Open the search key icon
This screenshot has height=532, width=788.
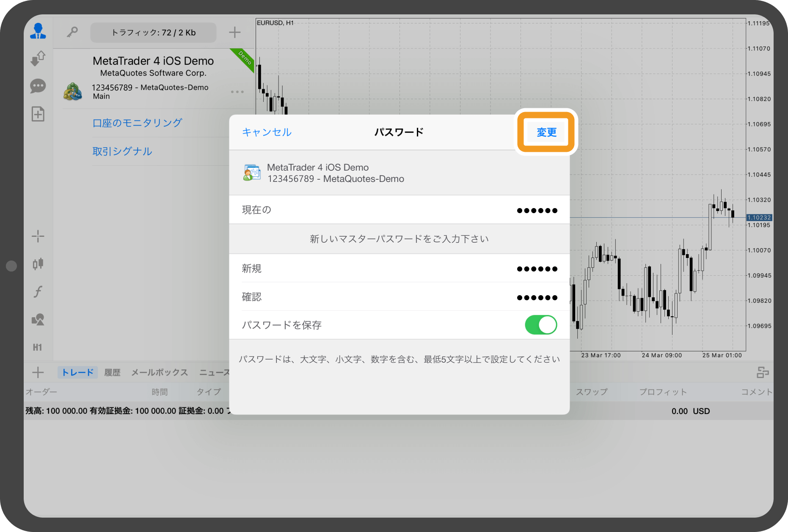coord(72,32)
